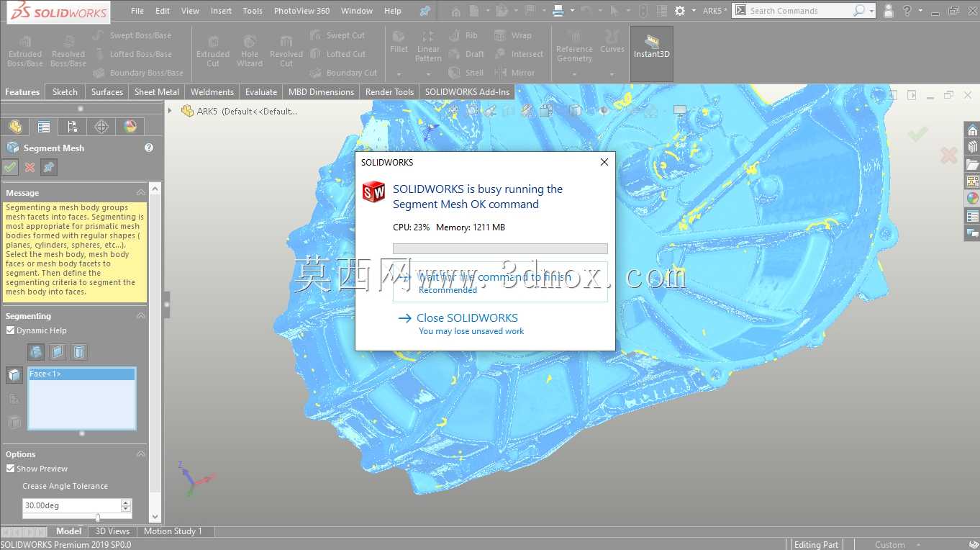Decrease Crease Angle Tolerance with down arrow
The image size is (980, 550).
(127, 508)
